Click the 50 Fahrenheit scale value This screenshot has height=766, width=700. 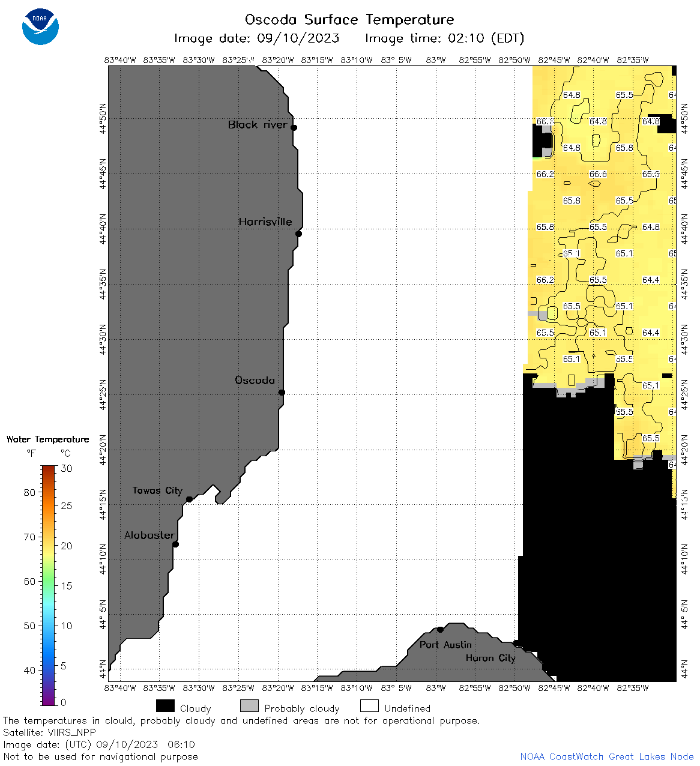pyautogui.click(x=29, y=626)
